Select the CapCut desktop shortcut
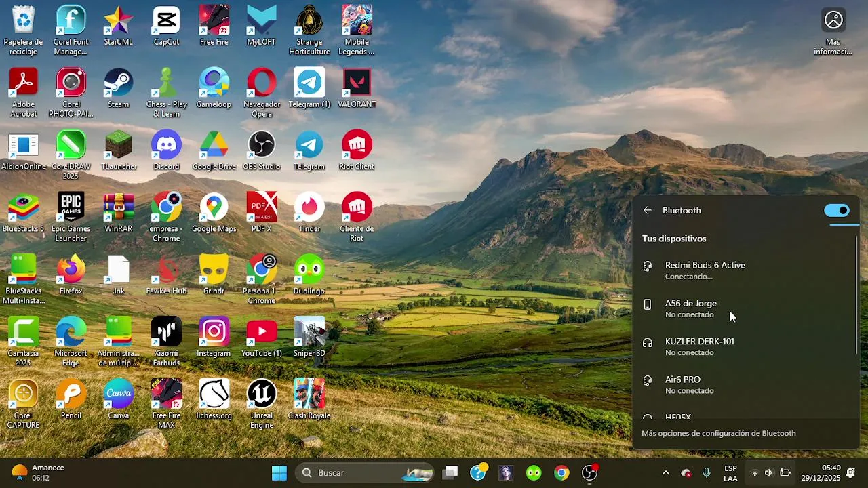Viewport: 868px width, 488px height. tap(166, 26)
